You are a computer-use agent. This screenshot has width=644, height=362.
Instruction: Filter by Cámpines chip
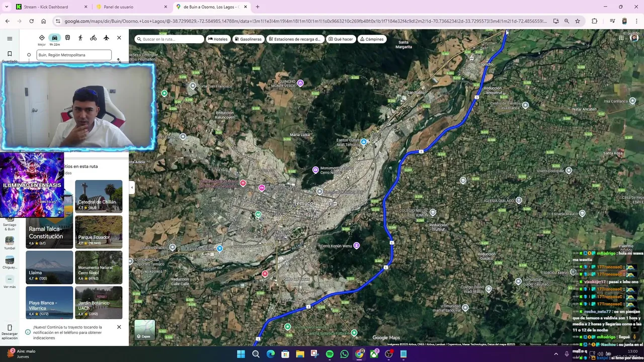click(x=372, y=39)
